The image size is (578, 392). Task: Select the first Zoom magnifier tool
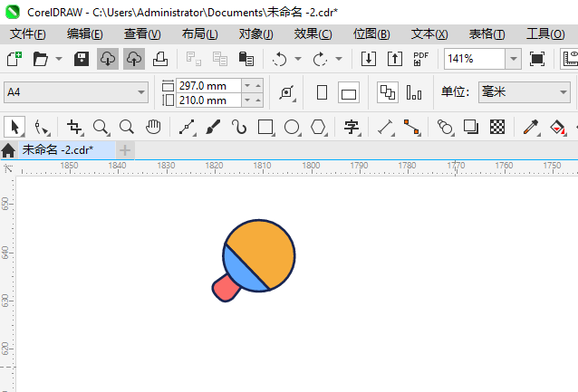coord(101,128)
